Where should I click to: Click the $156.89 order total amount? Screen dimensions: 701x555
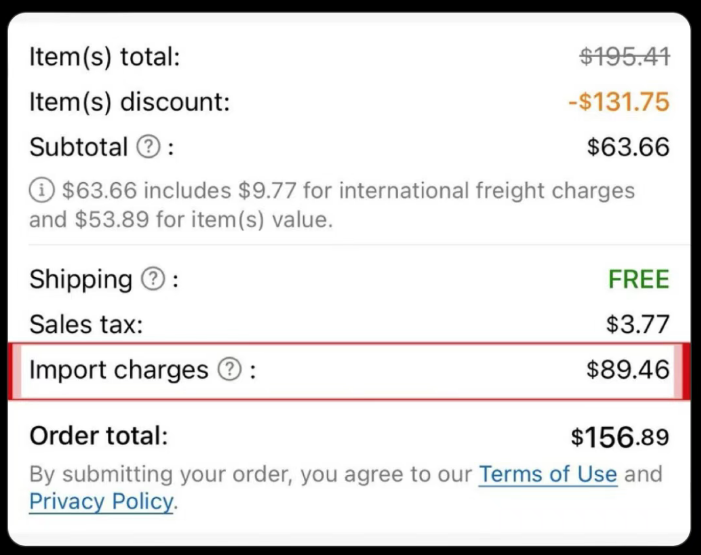619,437
